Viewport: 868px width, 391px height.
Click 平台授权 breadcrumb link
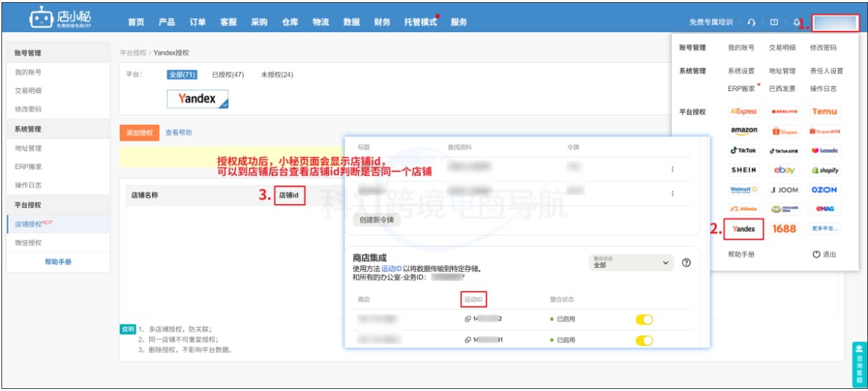click(133, 53)
